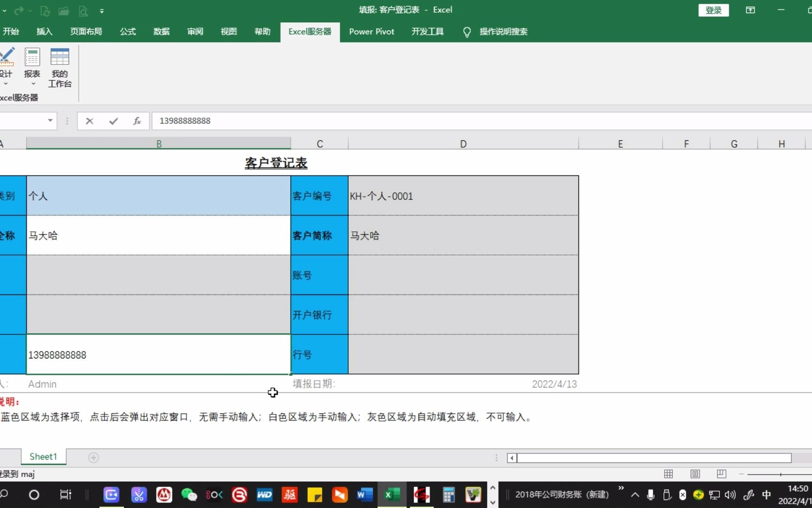Open WeChat from the taskbar
812x508 pixels.
coord(189,495)
